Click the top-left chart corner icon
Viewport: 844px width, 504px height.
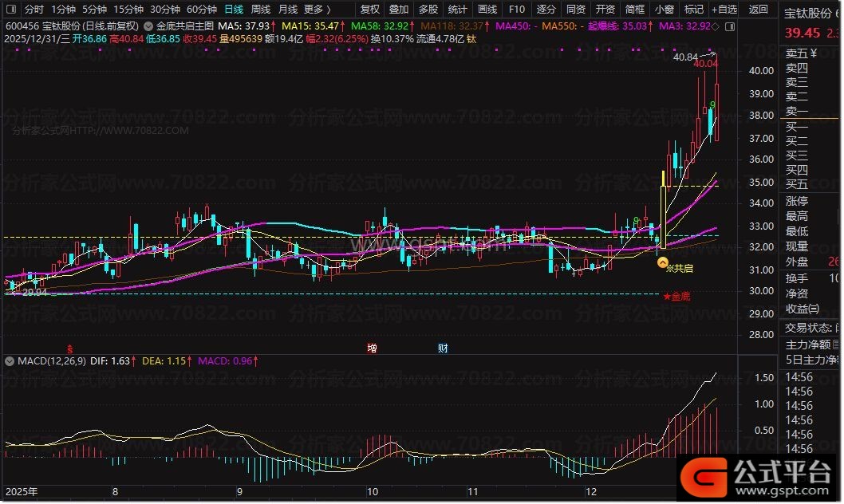click(x=10, y=10)
